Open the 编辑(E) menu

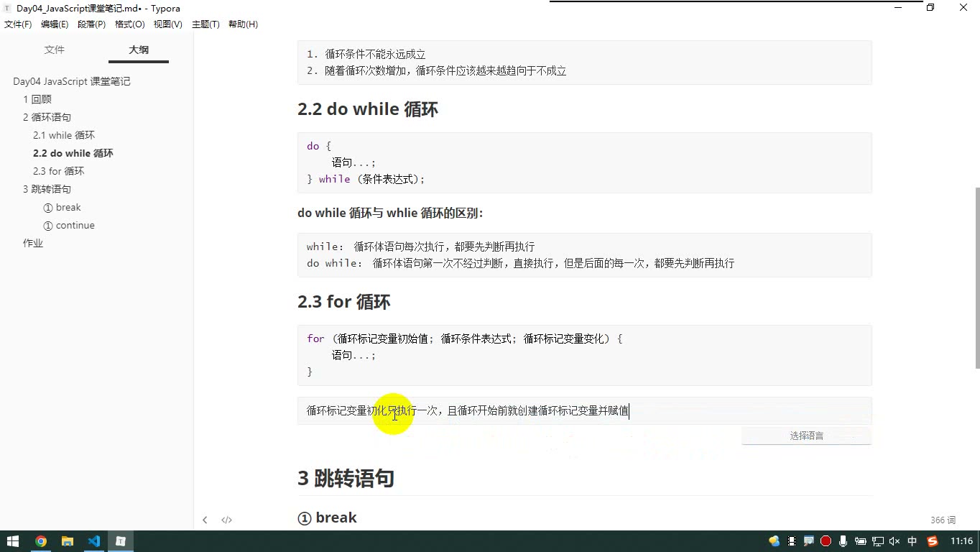coord(55,24)
